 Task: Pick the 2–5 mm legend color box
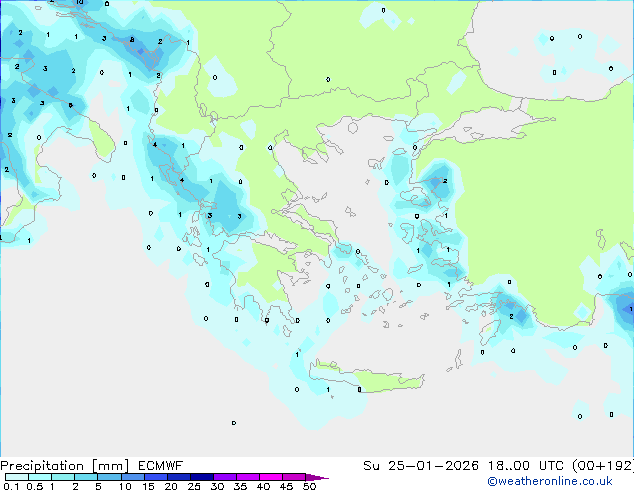point(86,477)
